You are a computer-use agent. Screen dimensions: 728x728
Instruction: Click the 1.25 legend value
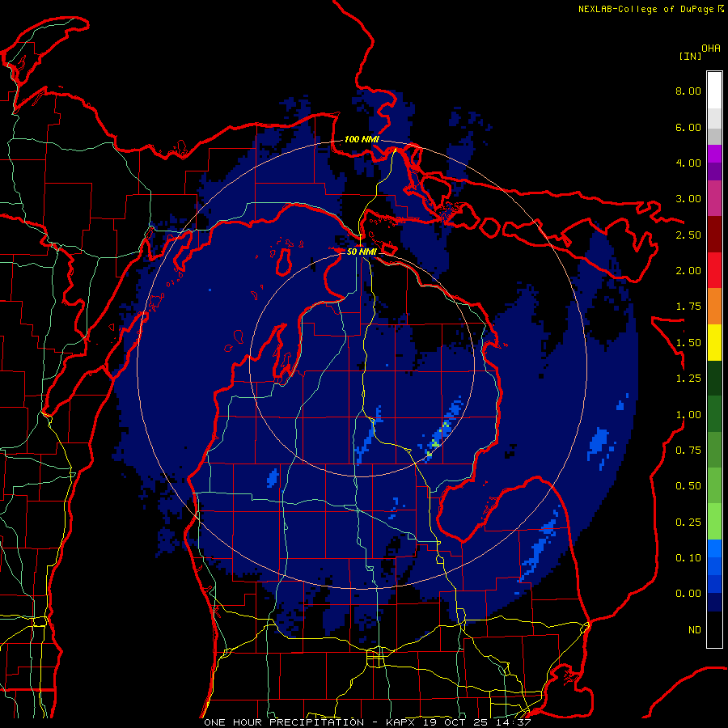coord(688,379)
